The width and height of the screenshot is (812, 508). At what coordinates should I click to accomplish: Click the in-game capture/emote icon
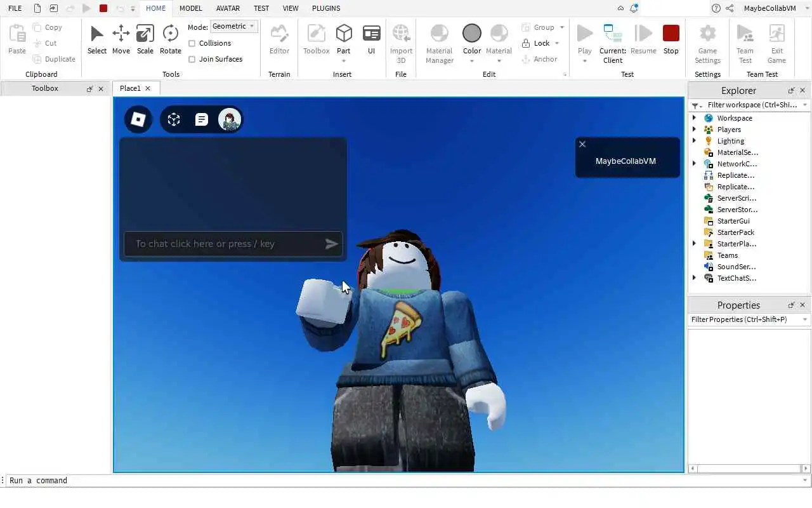[x=174, y=119]
